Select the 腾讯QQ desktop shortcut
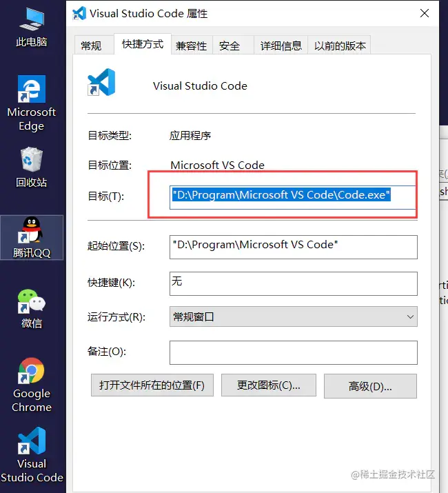This screenshot has height=493, width=448. click(x=32, y=237)
